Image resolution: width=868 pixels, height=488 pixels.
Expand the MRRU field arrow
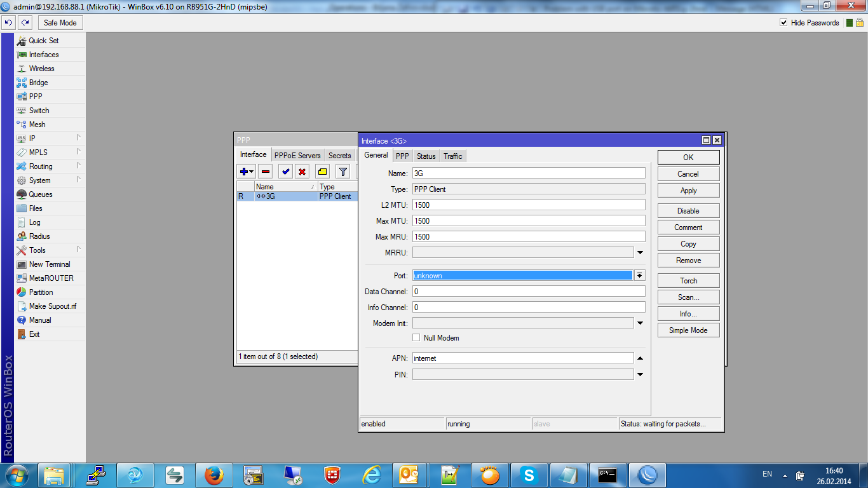coord(640,253)
